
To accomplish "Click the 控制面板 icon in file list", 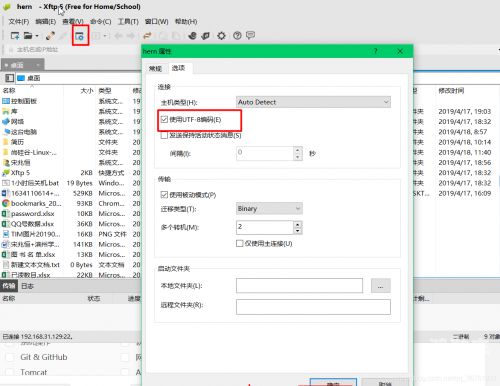I will click(6, 101).
